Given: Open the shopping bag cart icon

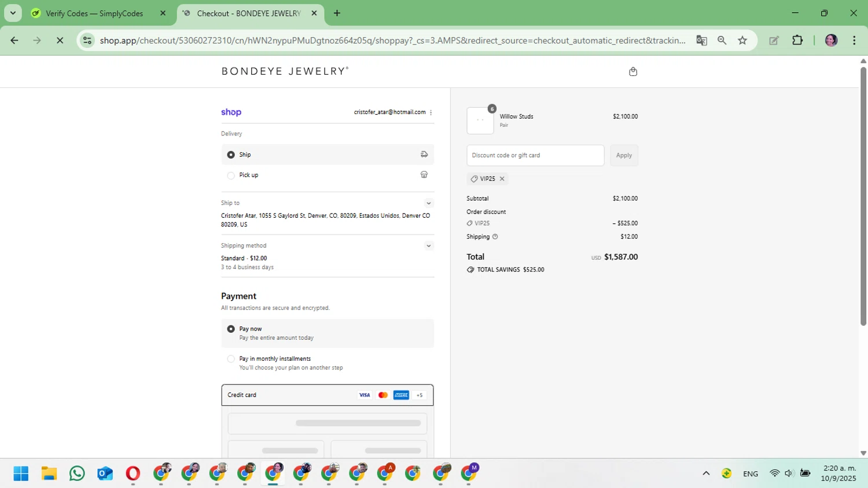Looking at the screenshot, I should pyautogui.click(x=633, y=72).
